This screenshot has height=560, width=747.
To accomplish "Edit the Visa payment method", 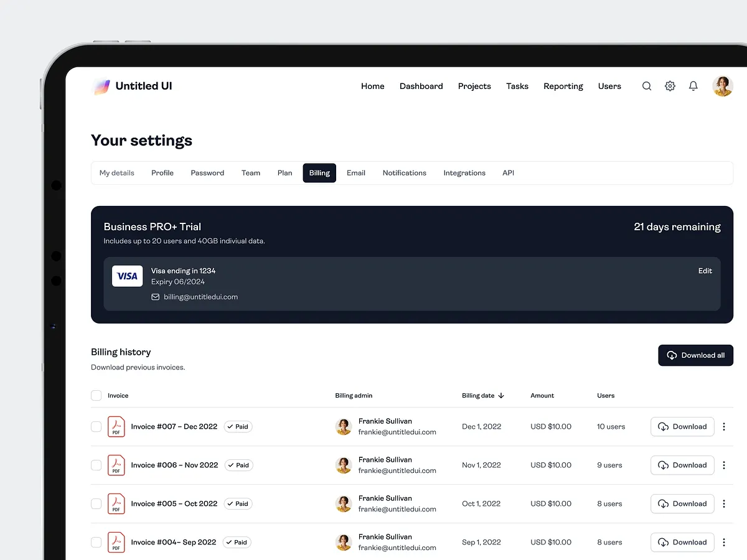I will 705,271.
